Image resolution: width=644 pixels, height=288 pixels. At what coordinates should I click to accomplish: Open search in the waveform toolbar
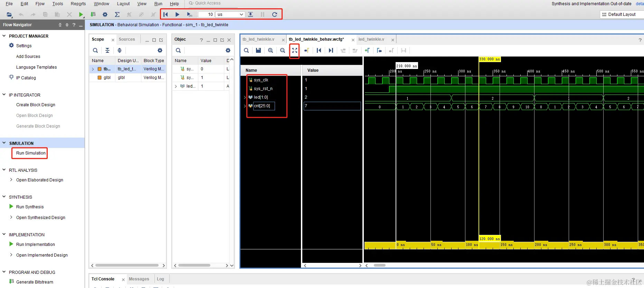pyautogui.click(x=246, y=50)
